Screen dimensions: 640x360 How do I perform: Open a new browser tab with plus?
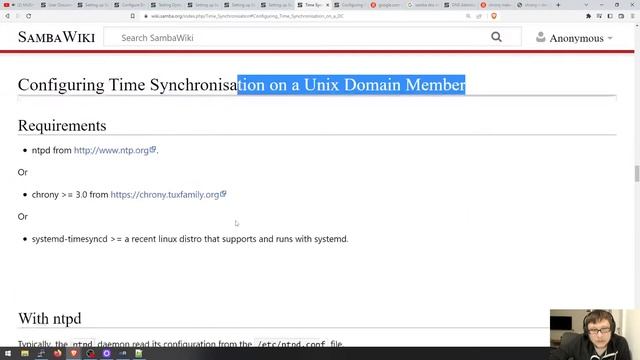[x=558, y=5]
